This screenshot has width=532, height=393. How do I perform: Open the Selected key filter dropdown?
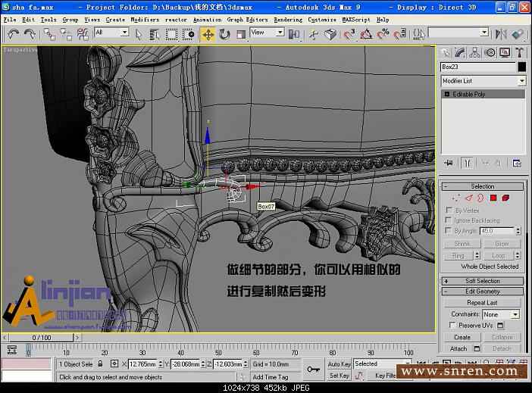382,363
